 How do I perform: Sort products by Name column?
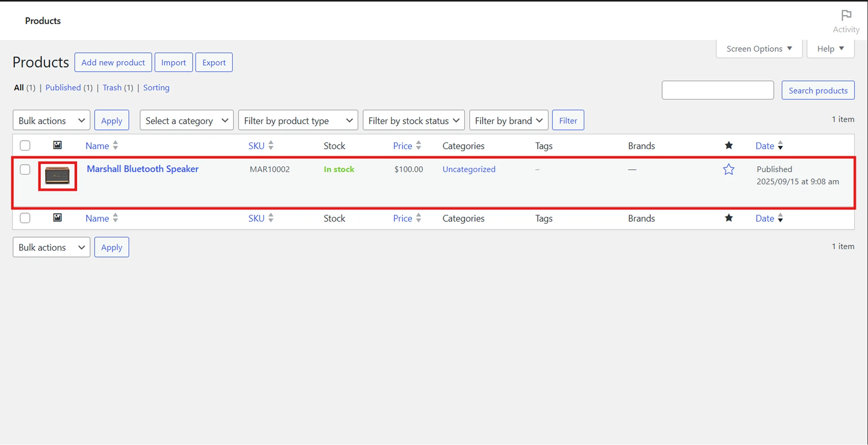98,145
